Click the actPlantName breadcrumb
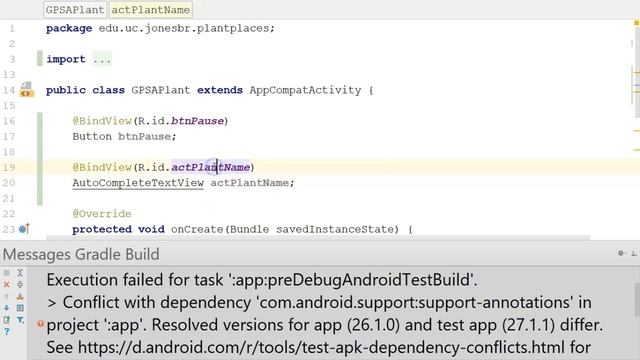 tap(151, 10)
